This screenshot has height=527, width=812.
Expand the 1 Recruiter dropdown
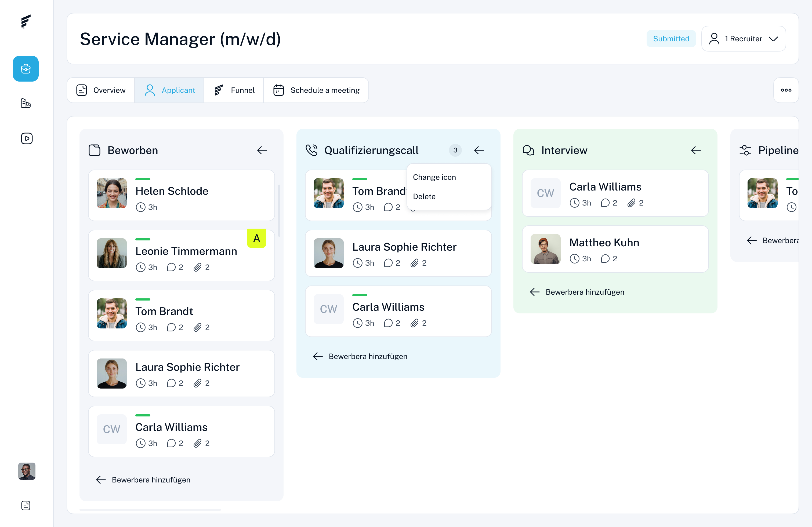[x=744, y=39]
